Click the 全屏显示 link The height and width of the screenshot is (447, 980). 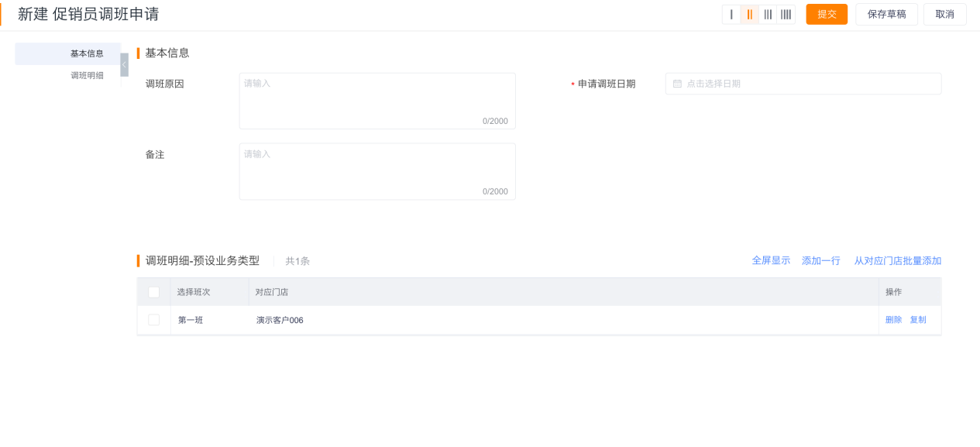[x=771, y=260]
